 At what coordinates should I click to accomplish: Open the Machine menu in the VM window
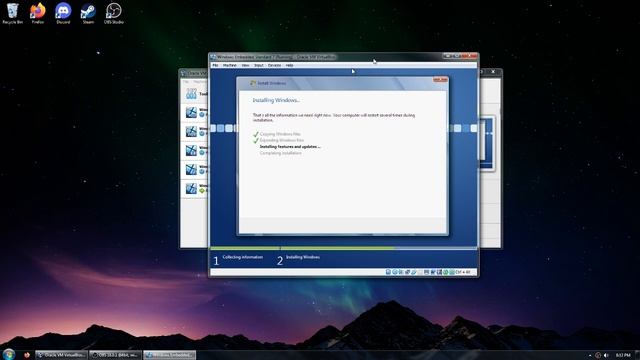pos(229,65)
